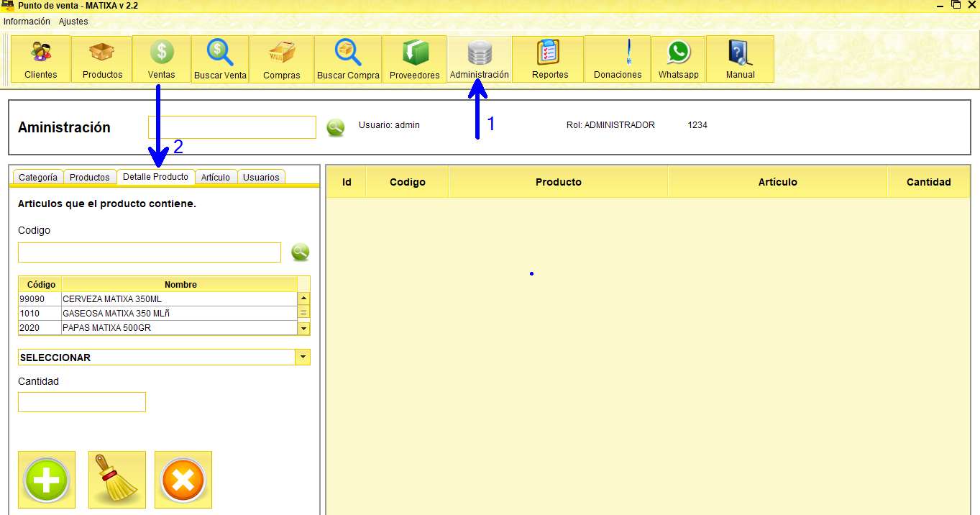Open the Manual
Image resolution: width=980 pixels, height=515 pixels.
(x=740, y=59)
